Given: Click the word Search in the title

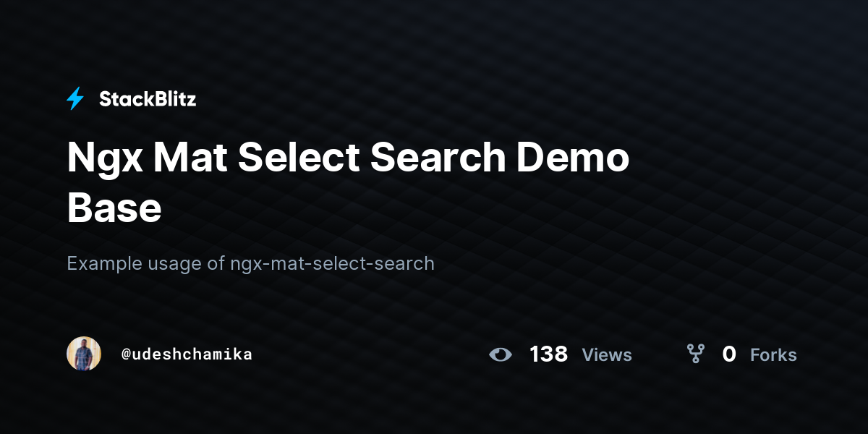Looking at the screenshot, I should (438, 158).
